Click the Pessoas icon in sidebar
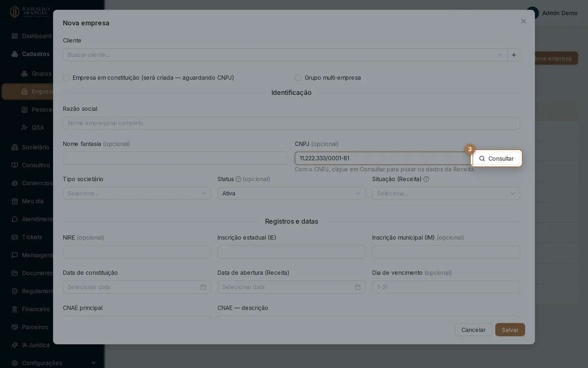The height and width of the screenshot is (368, 588). (x=24, y=110)
